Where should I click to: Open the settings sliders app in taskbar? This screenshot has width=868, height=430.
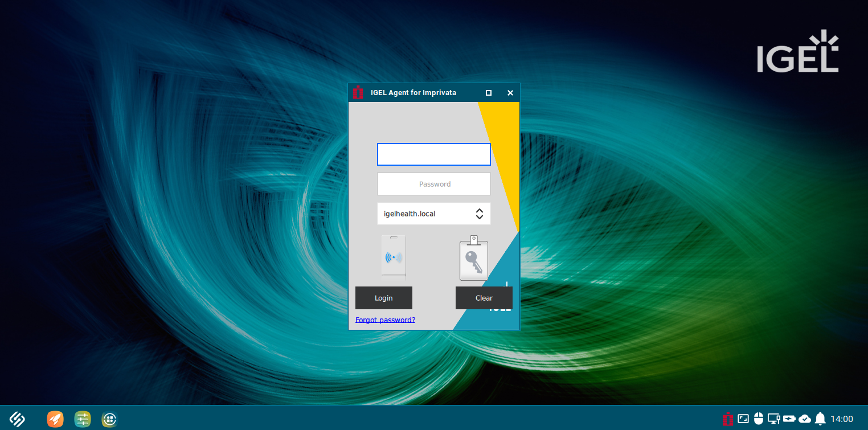(x=83, y=419)
